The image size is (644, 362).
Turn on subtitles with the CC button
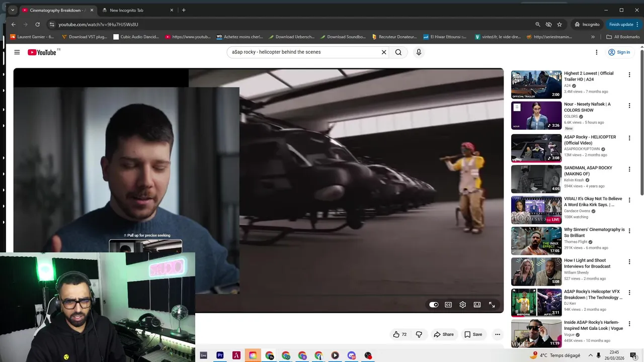(448, 305)
